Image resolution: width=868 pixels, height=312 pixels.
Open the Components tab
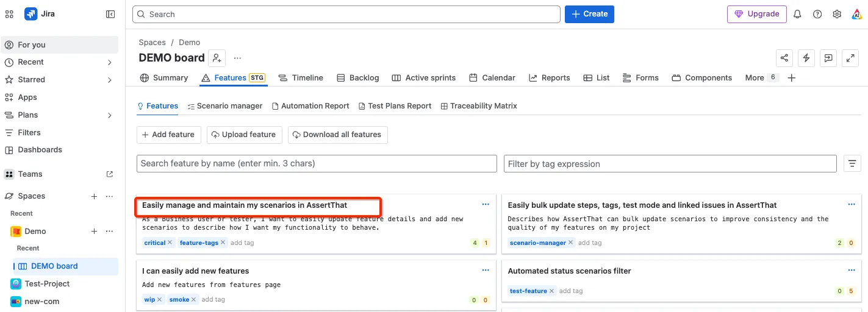point(702,78)
